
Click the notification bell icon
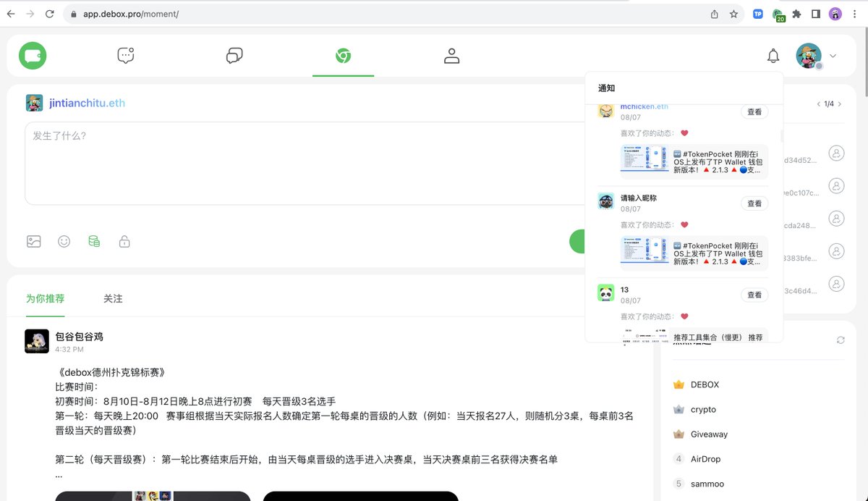773,56
